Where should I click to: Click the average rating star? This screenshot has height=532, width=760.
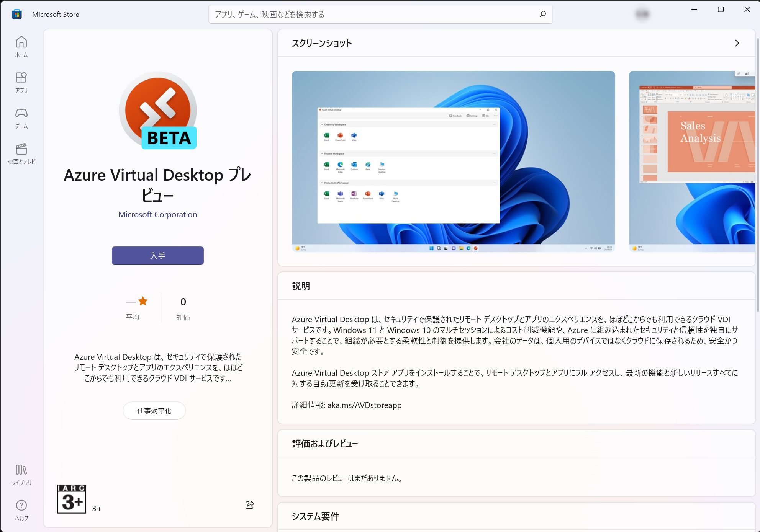[x=142, y=302]
